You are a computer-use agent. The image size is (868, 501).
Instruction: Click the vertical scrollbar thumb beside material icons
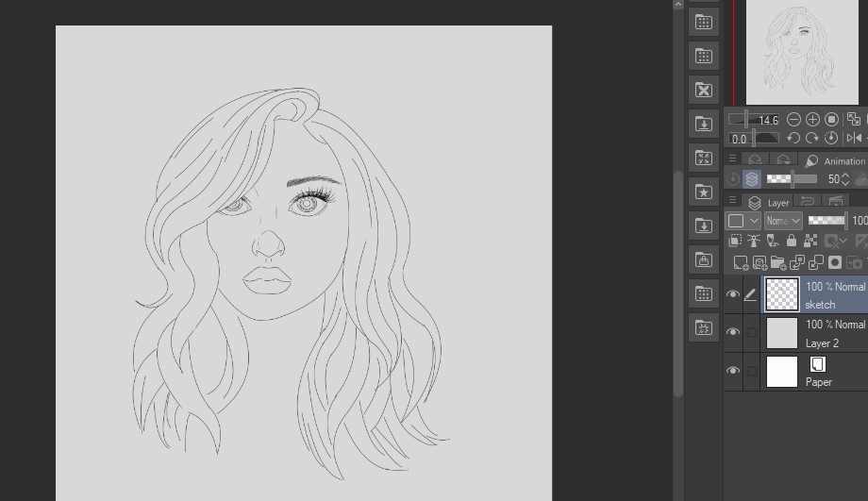(678, 283)
